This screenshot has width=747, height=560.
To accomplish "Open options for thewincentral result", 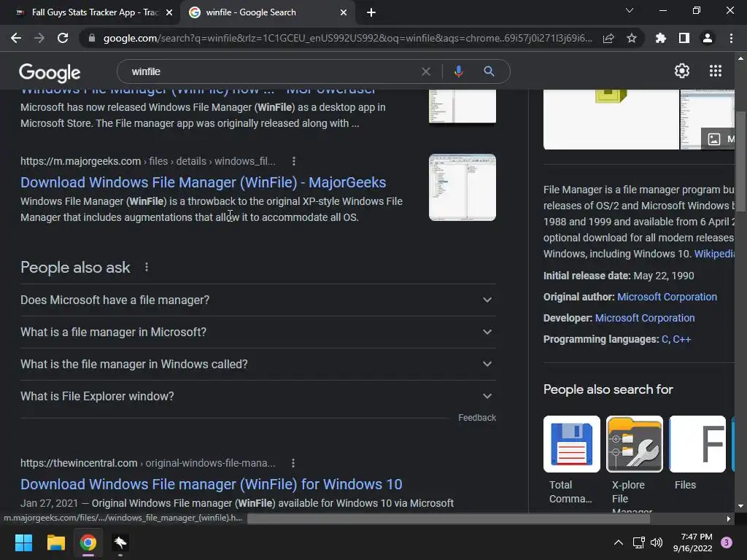I will point(293,463).
